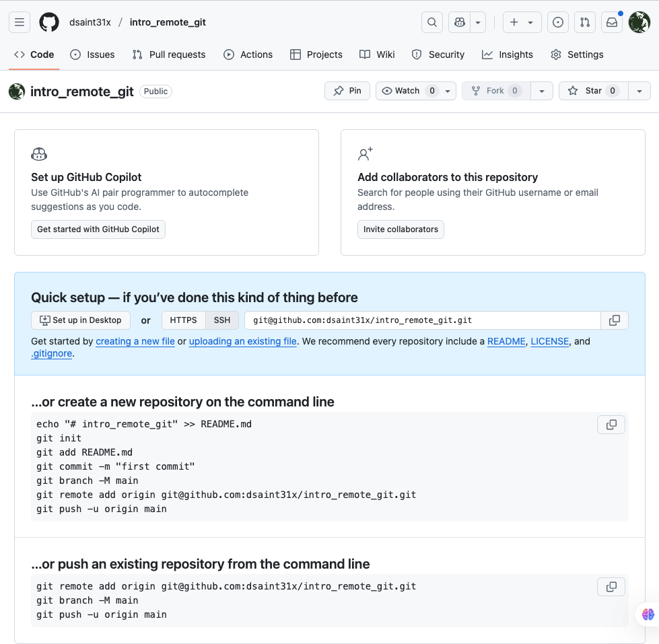Click the dsaint31x owner link
Screen dimensions: 659x644
click(x=90, y=22)
